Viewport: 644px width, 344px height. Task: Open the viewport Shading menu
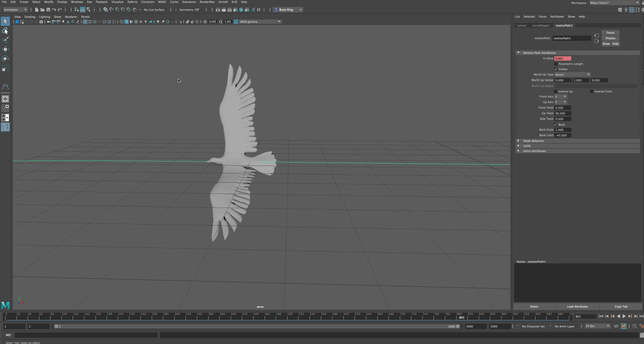click(30, 17)
